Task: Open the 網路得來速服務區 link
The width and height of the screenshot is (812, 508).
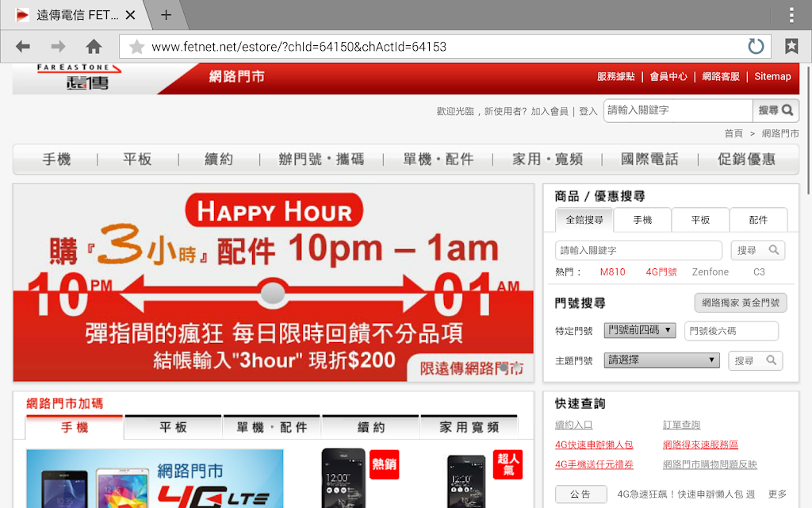Action: point(700,444)
